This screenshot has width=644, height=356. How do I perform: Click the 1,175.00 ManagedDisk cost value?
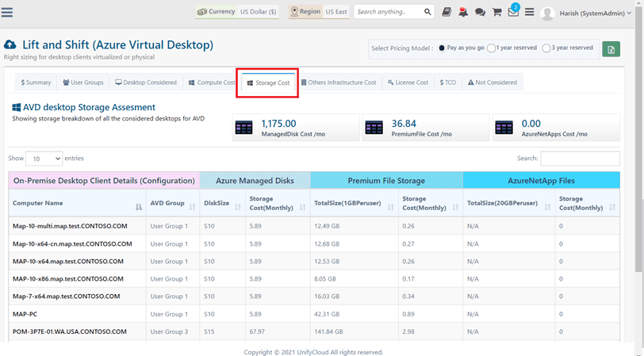278,124
